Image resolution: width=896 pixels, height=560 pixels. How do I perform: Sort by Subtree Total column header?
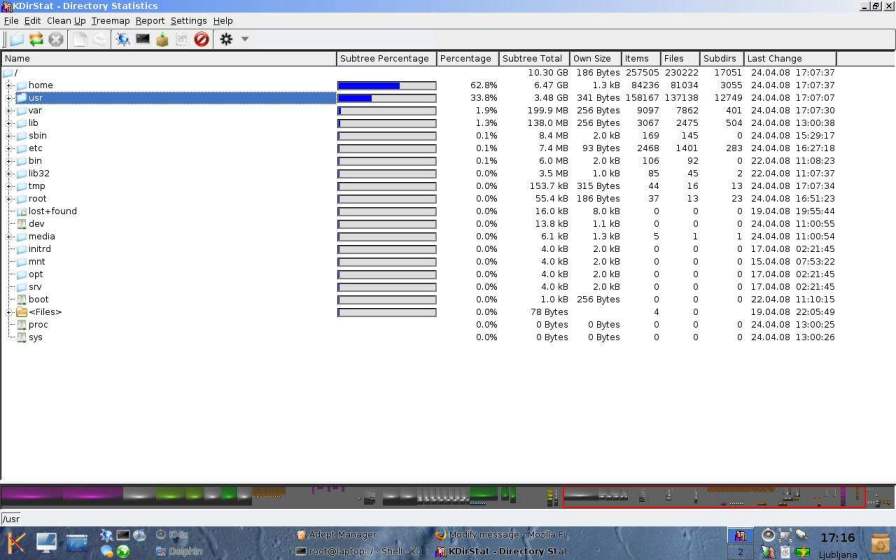click(533, 59)
